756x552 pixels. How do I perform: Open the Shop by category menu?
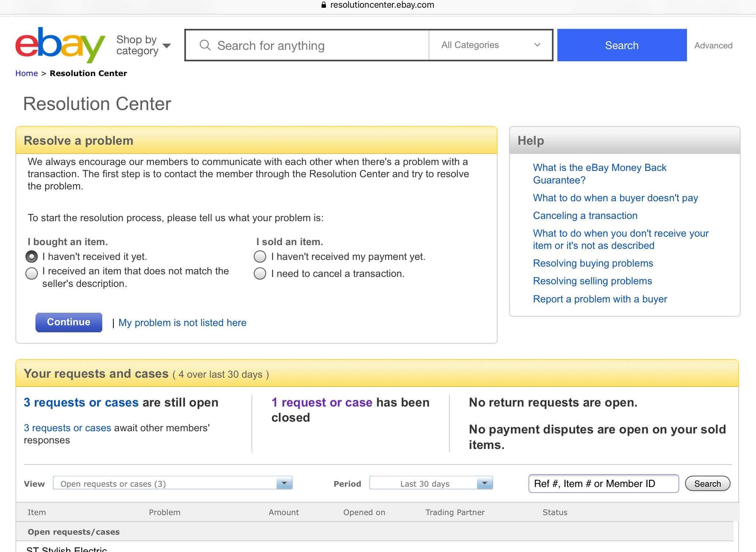click(144, 45)
